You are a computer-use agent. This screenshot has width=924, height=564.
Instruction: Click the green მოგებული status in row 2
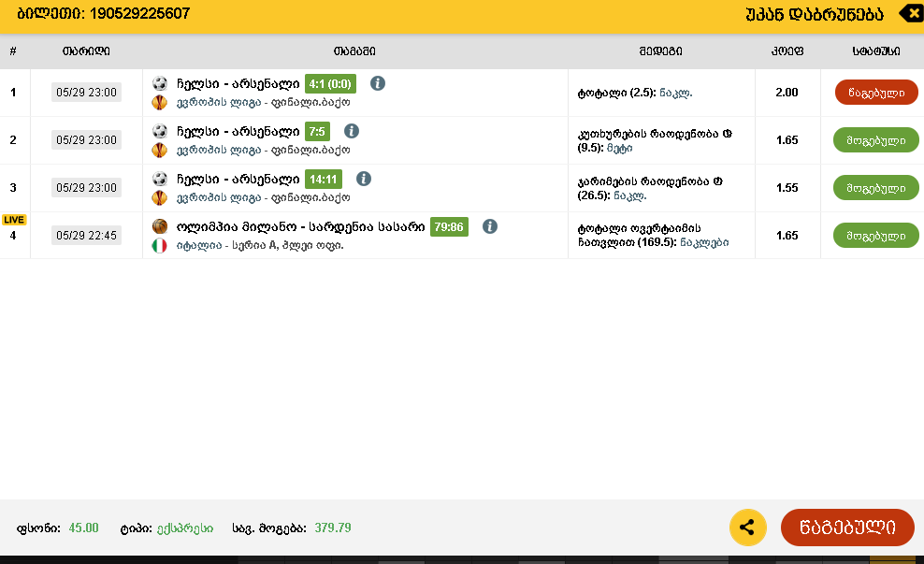(875, 140)
